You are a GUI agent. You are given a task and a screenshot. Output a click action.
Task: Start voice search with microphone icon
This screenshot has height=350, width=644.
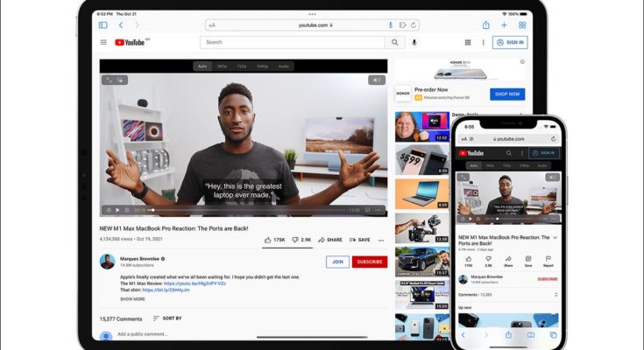click(x=414, y=42)
